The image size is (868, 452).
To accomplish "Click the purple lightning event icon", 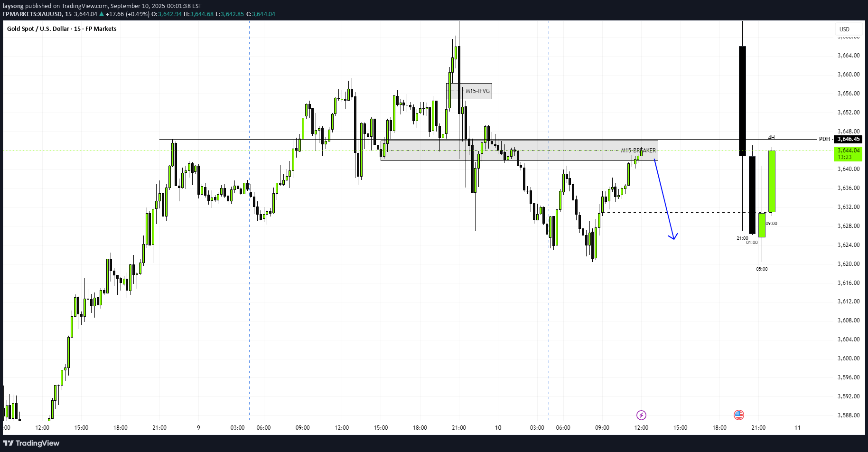I will (x=641, y=415).
